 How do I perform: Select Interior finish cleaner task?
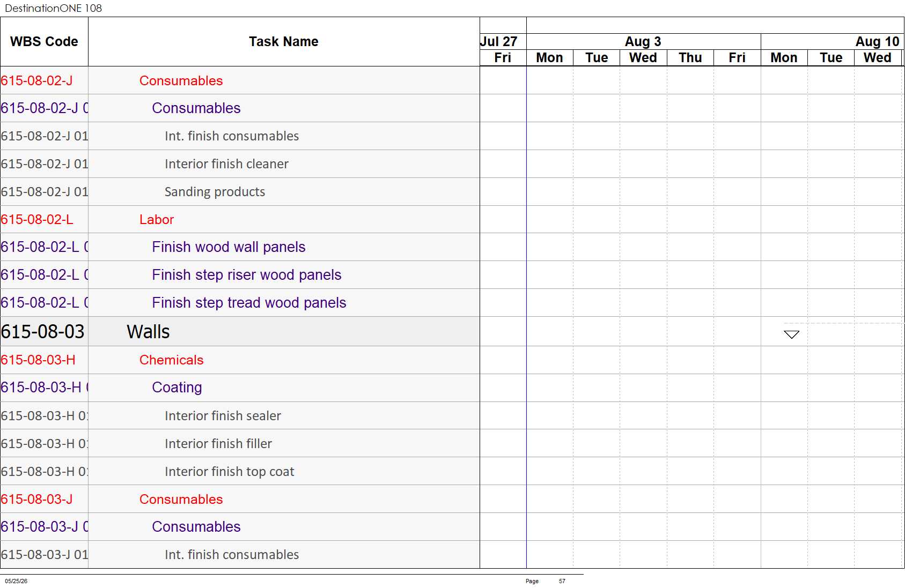(x=226, y=164)
